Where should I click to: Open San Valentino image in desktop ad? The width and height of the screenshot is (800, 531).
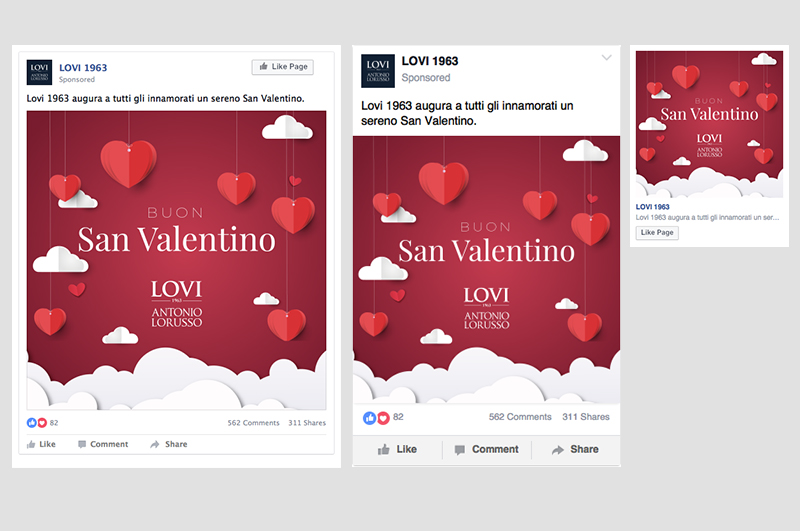coord(177,260)
